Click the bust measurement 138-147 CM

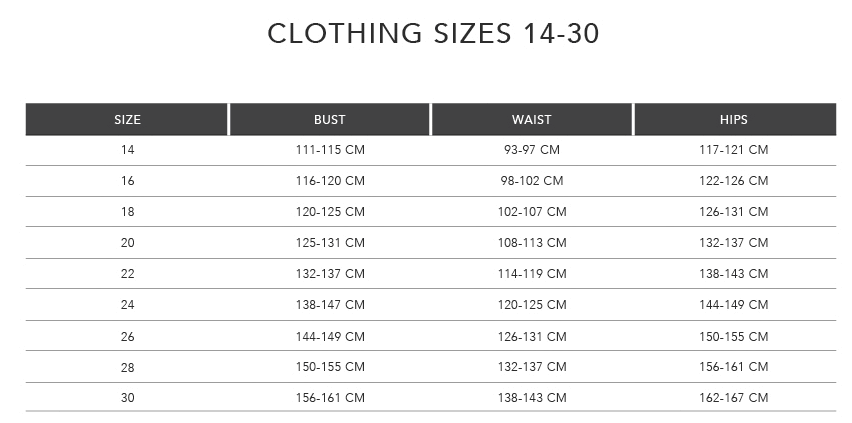tap(329, 305)
